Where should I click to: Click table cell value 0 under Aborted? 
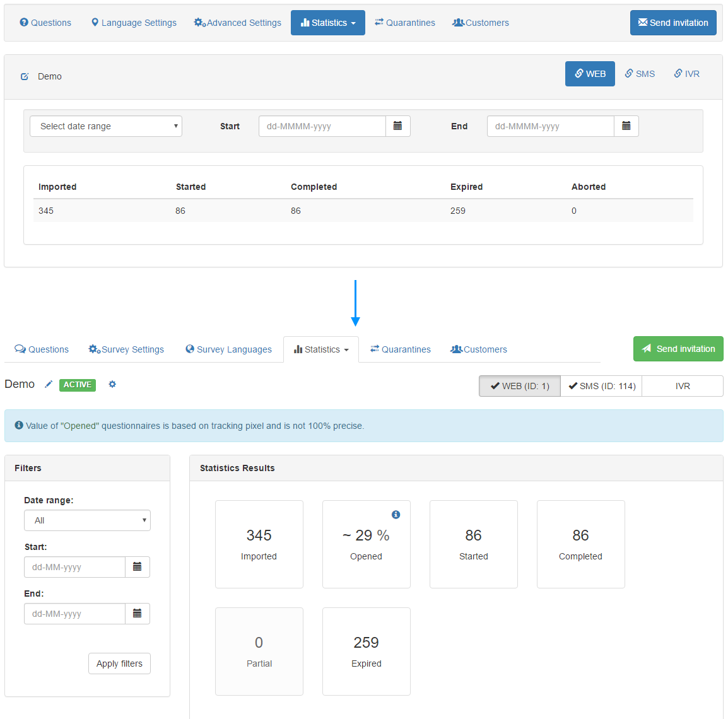point(574,211)
